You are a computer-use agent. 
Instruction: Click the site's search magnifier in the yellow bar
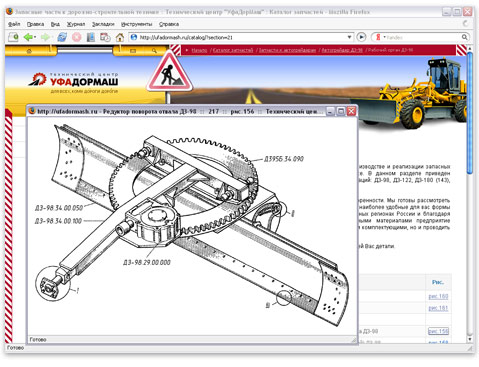(x=154, y=51)
